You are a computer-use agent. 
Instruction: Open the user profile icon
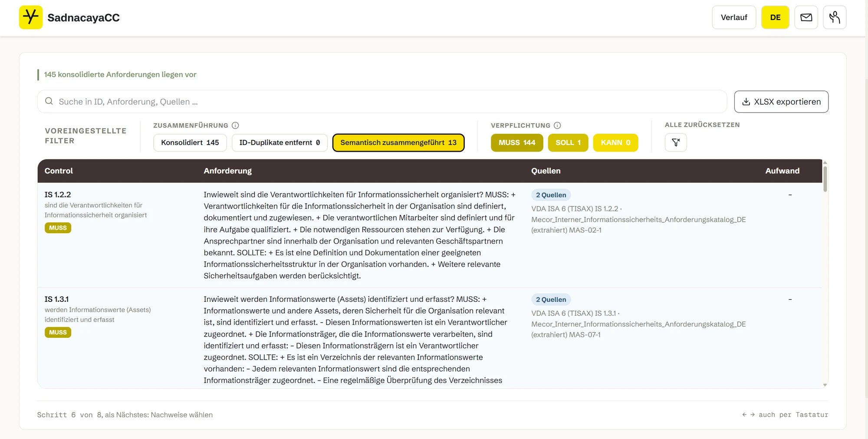point(834,17)
